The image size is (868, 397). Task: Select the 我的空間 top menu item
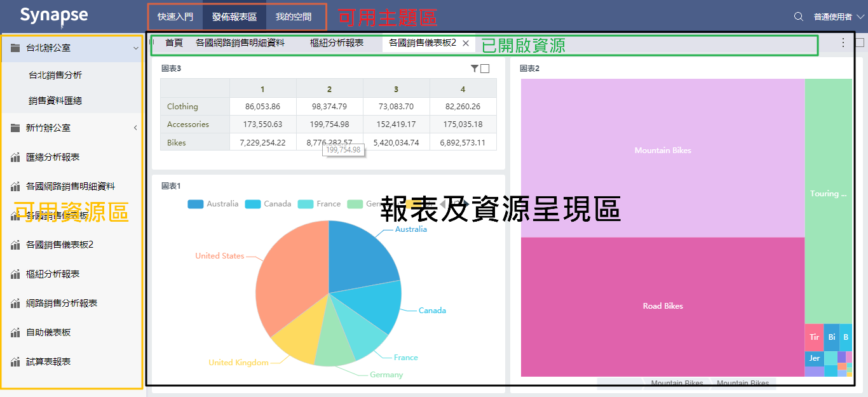[294, 17]
